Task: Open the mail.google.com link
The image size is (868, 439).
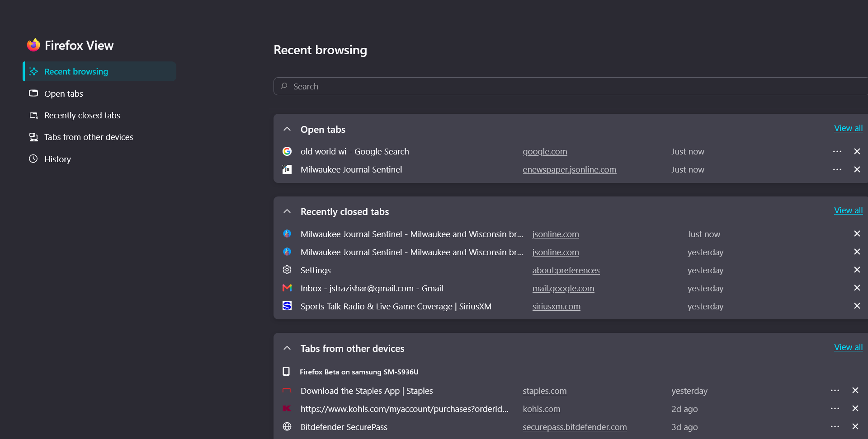Action: point(563,289)
